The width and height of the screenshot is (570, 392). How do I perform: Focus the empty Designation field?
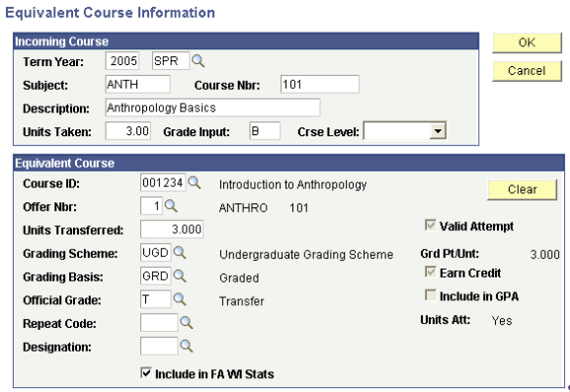159,346
